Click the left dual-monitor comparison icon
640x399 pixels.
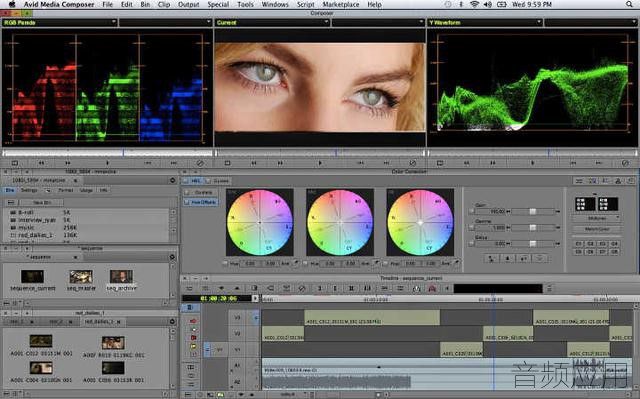[585, 204]
